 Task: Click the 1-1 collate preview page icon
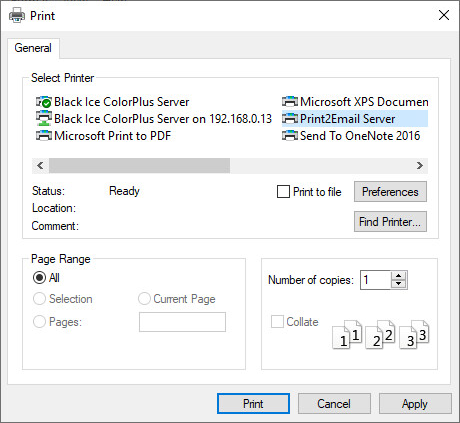click(x=347, y=334)
